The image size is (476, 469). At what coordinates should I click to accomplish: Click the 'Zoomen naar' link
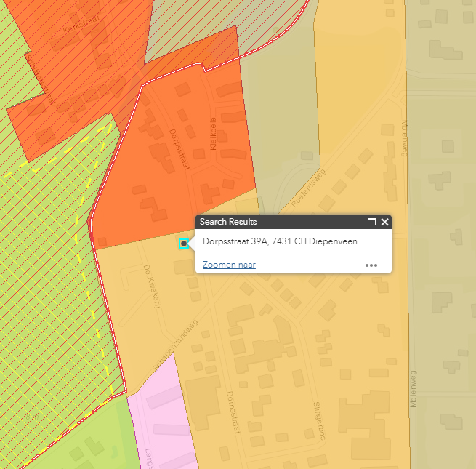pos(229,265)
